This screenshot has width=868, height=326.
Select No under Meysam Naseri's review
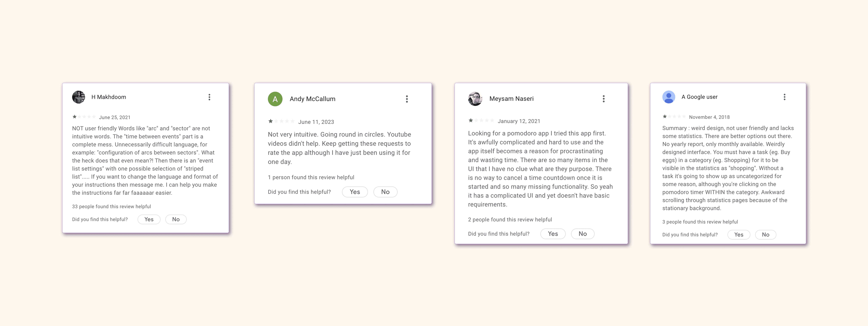[583, 234]
